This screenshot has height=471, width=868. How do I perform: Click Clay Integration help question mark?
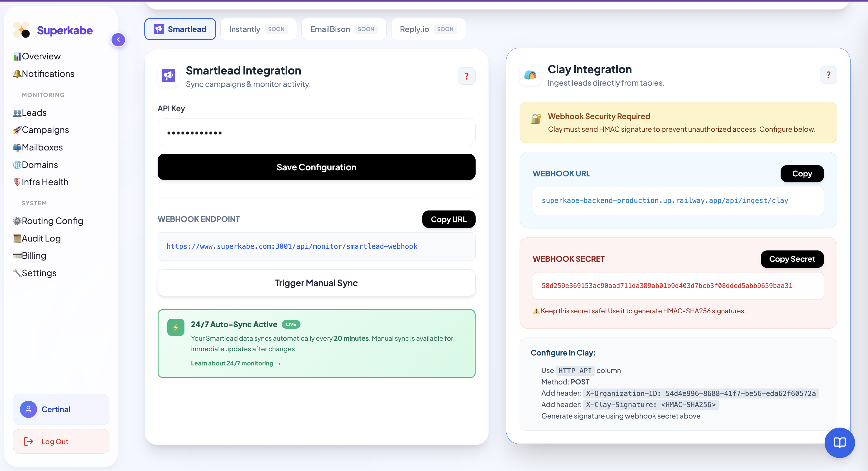[x=828, y=75]
